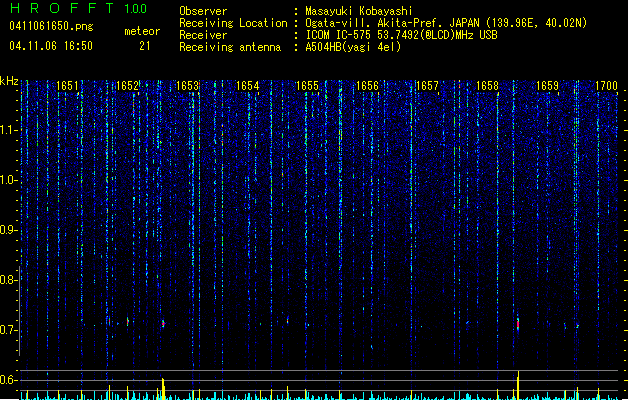Click the Ogata-vill. Akita-Pref. JAPAN location text
The width and height of the screenshot is (629, 400).
(446, 23)
